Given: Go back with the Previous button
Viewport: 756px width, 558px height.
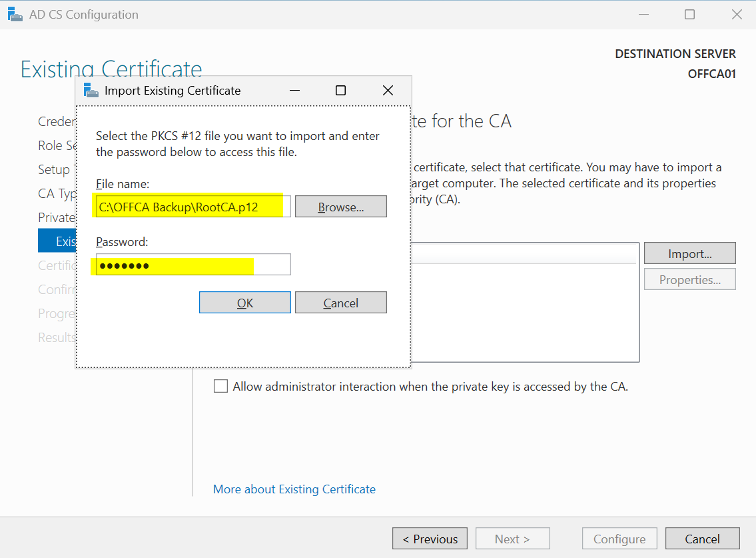Looking at the screenshot, I should [430, 539].
